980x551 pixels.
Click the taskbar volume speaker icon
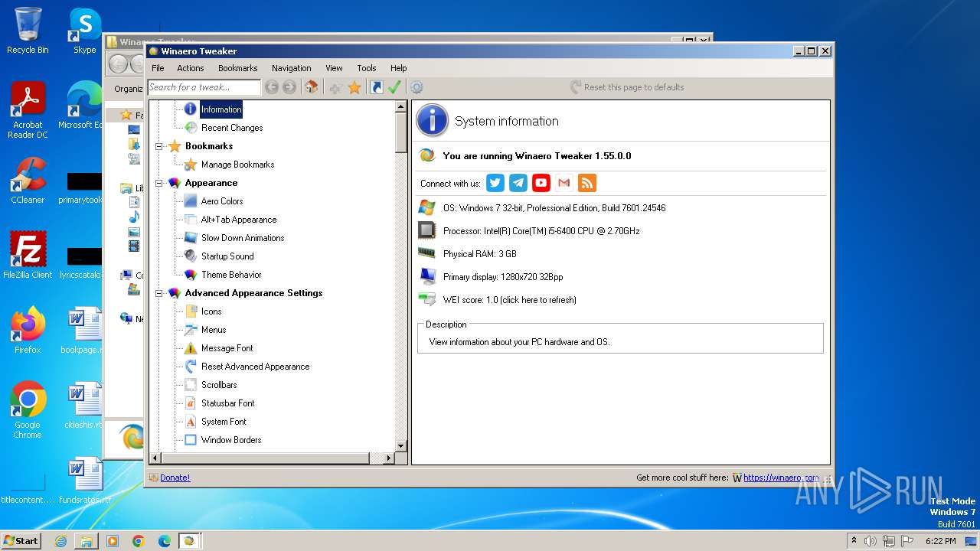point(871,541)
